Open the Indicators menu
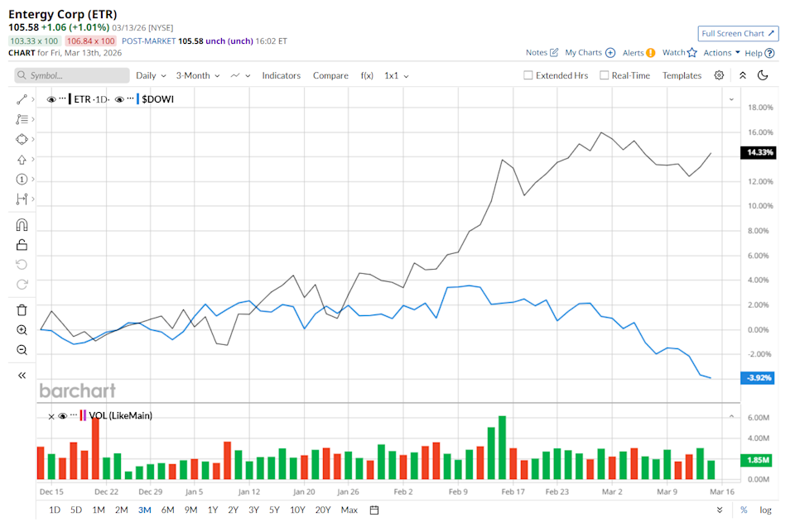This screenshot has width=795, height=532. 281,75
